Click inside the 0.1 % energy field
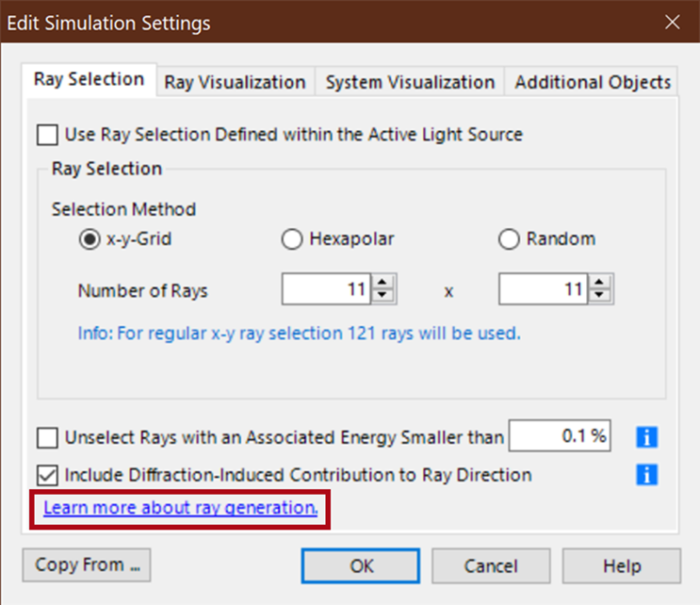 coord(560,435)
